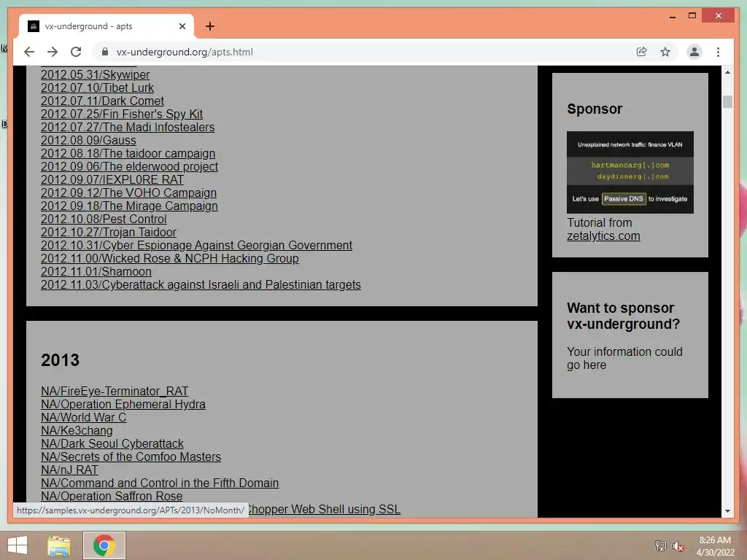Select the vx-underground - apts tab

pos(107,26)
